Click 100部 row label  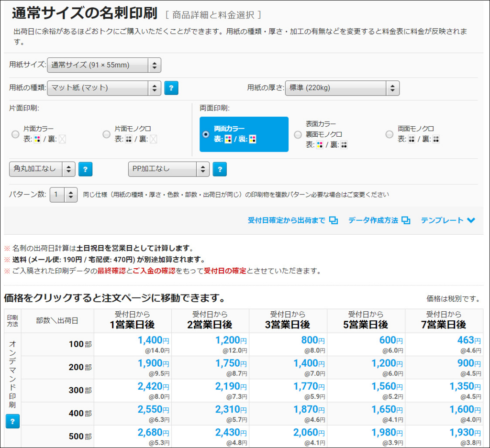pyautogui.click(x=80, y=344)
